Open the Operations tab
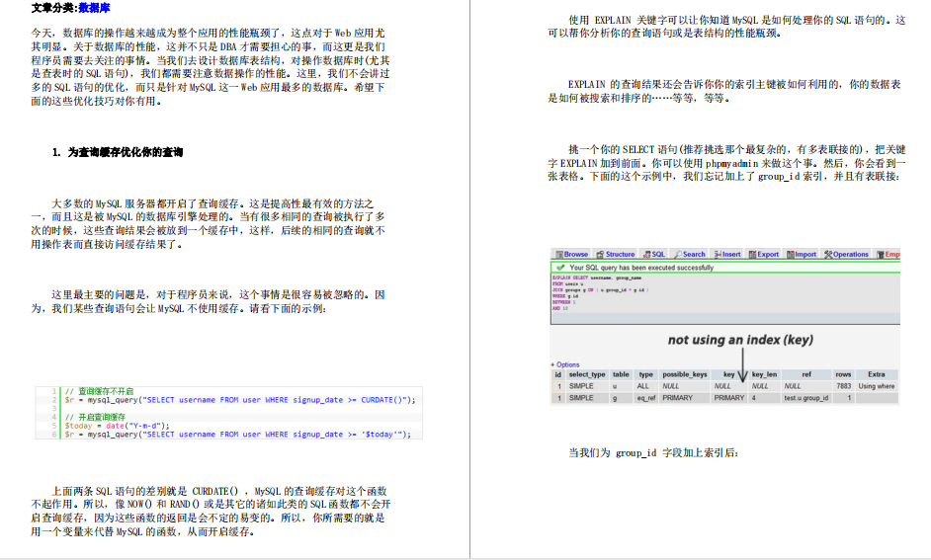The image size is (931, 560). tap(846, 254)
